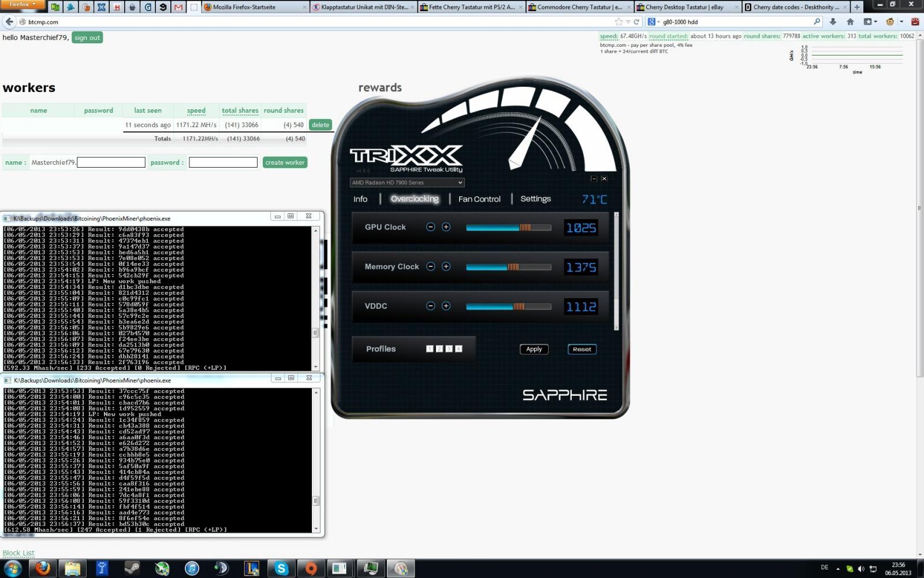Click the search magnifier icon in search box
The image size is (924, 578).
817,22
